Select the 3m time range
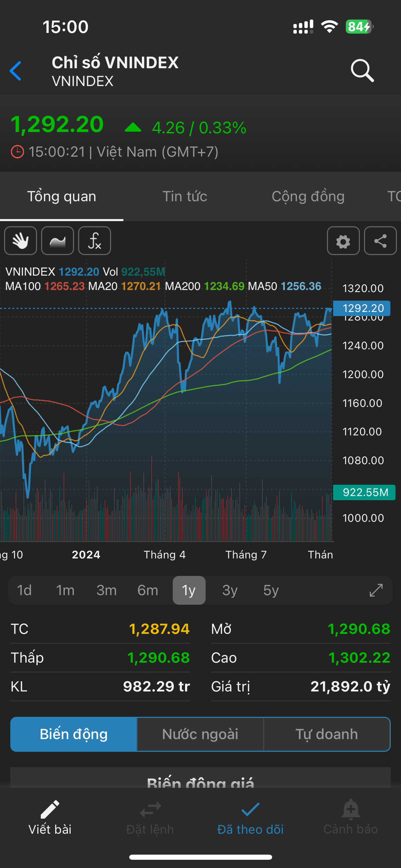The width and height of the screenshot is (401, 868). tap(107, 590)
